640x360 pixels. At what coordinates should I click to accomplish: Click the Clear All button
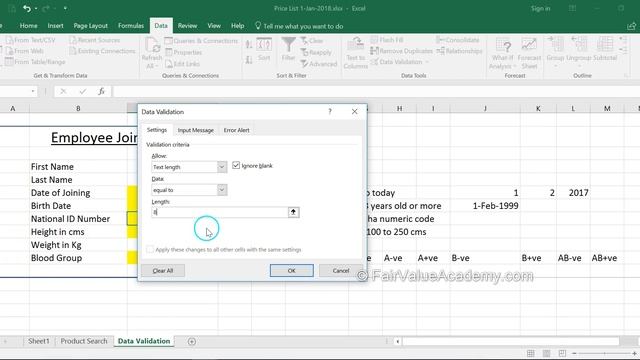coord(163,271)
